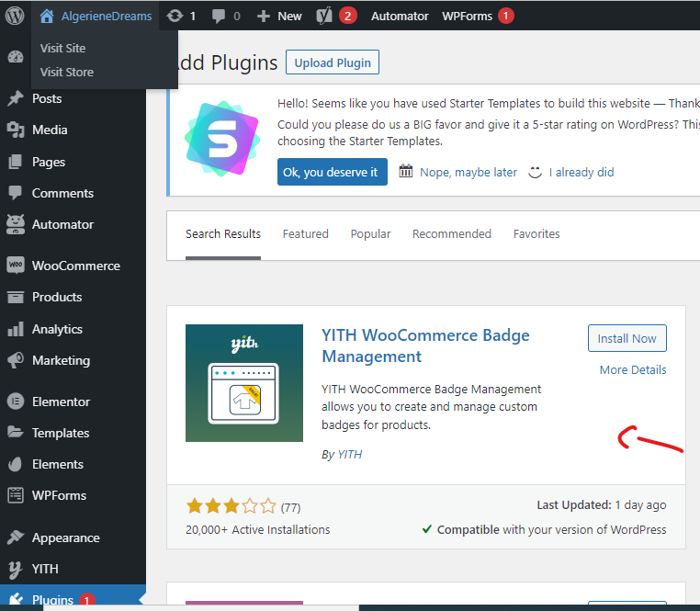Switch to the Recommended tab
This screenshot has width=700, height=611.
click(x=452, y=234)
